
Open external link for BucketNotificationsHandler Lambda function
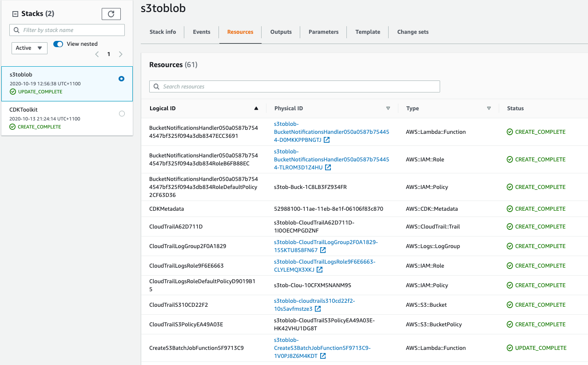tap(327, 140)
